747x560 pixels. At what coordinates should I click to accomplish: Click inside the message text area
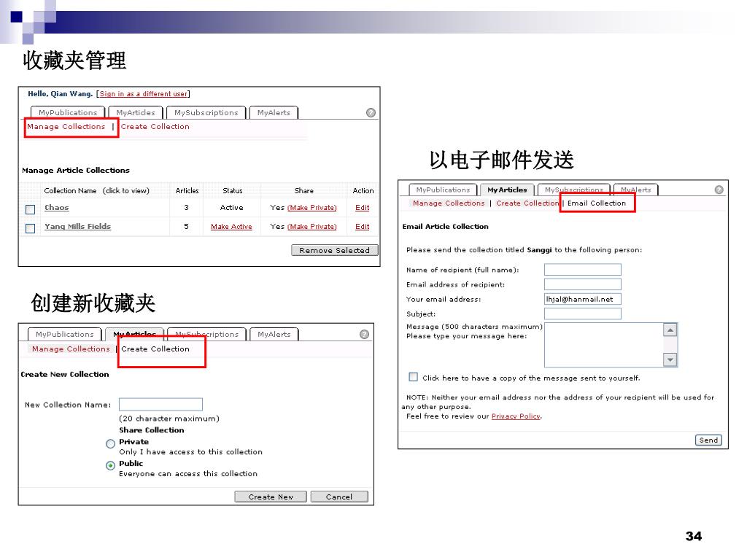click(x=603, y=345)
